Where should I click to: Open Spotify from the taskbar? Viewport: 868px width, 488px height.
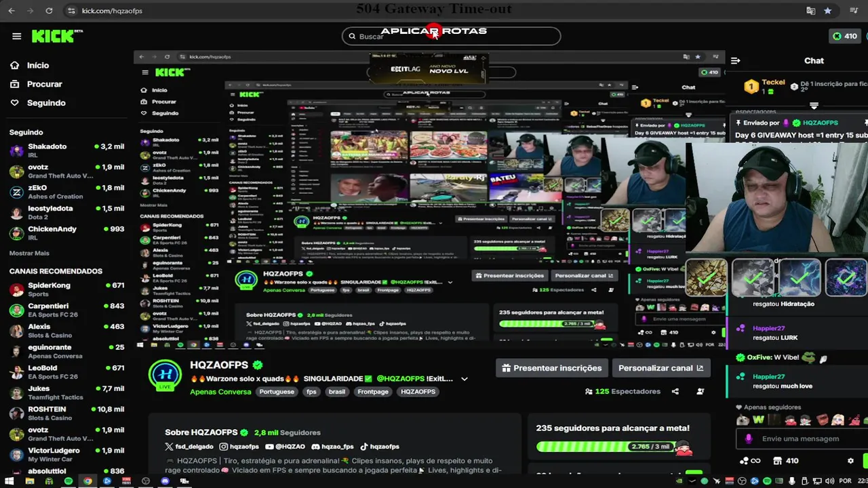pos(68,481)
